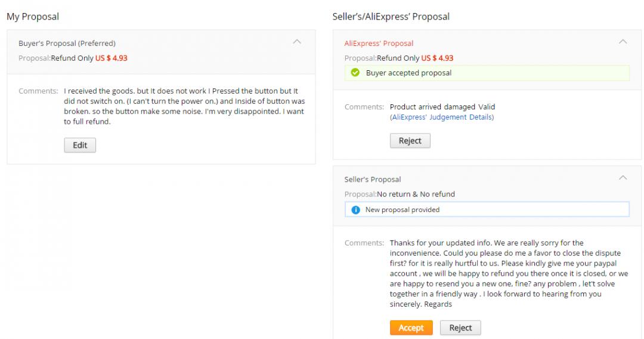Reject the Seller's Proposal

pos(460,328)
